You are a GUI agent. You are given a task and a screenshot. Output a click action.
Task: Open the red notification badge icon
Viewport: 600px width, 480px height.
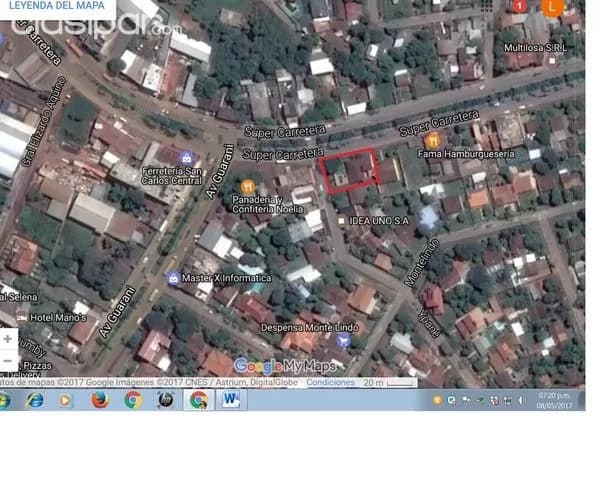520,6
